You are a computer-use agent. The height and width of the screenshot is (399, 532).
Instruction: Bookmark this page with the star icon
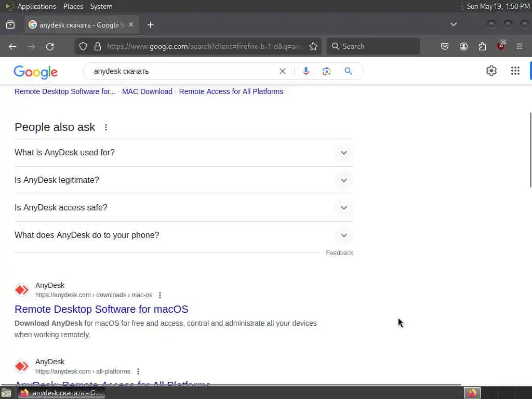[313, 46]
